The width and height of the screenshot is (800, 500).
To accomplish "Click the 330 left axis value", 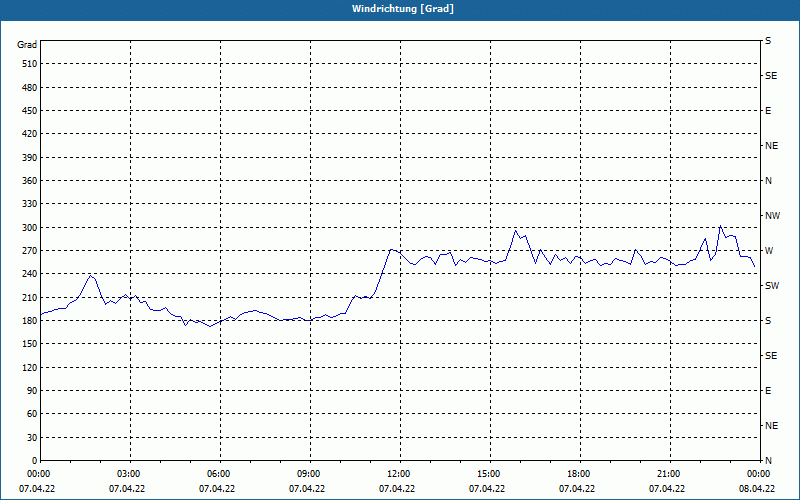I will click(x=30, y=204).
